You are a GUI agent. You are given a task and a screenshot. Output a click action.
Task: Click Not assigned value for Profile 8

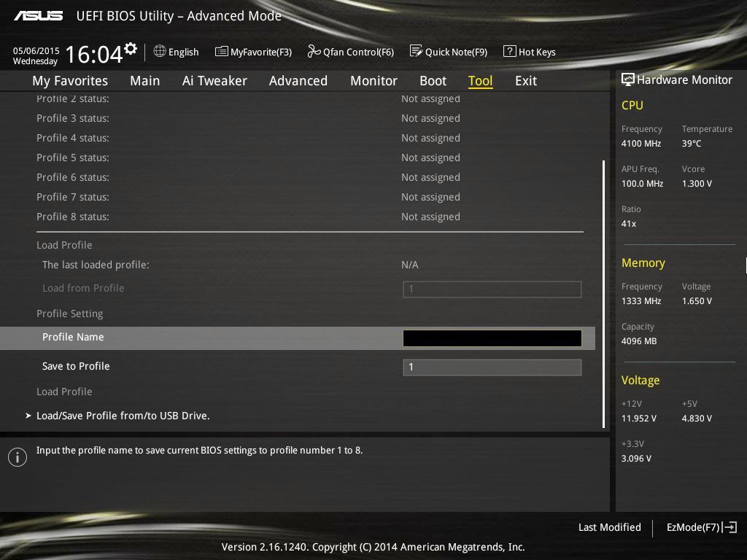pyautogui.click(x=430, y=217)
